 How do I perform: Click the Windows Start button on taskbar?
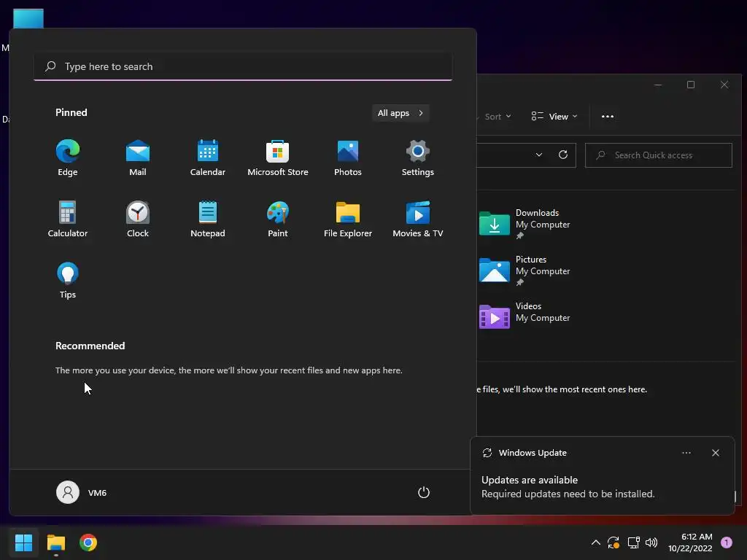coord(23,542)
